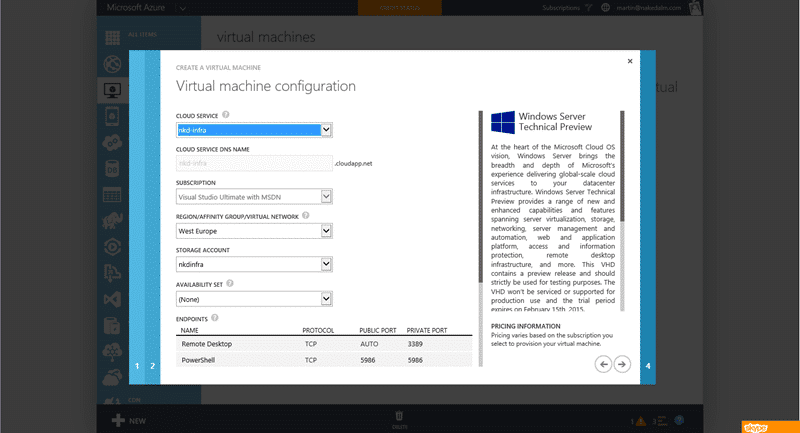800x433 pixels.
Task: Click Cloud Service DNS Name input field
Action: (x=254, y=163)
